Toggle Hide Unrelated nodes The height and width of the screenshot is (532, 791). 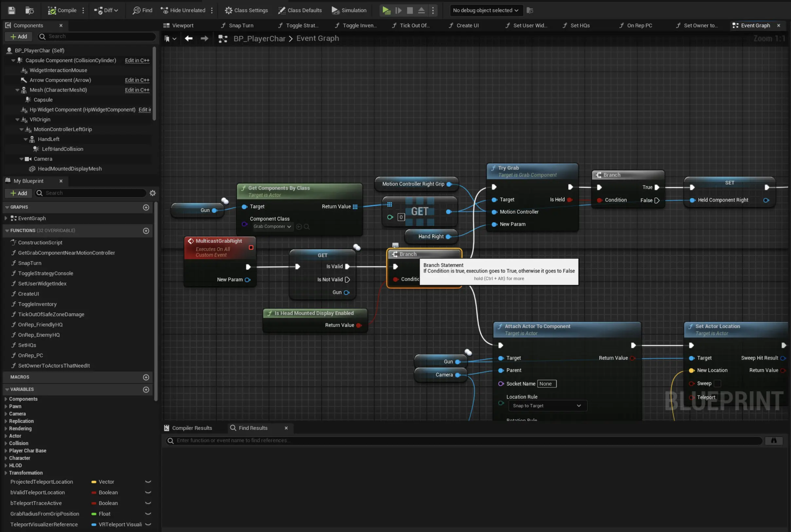point(183,10)
